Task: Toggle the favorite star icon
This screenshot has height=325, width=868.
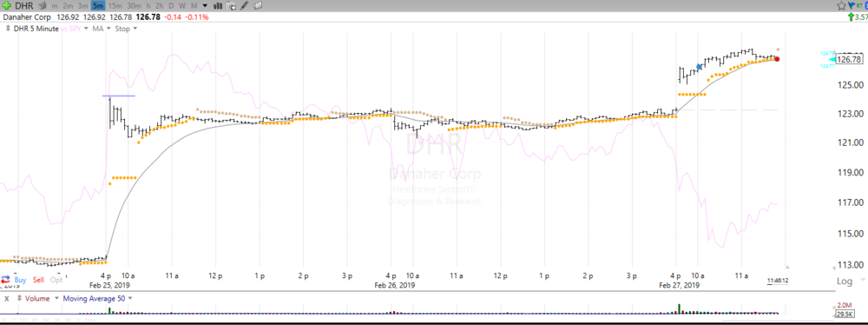Action: tap(841, 5)
